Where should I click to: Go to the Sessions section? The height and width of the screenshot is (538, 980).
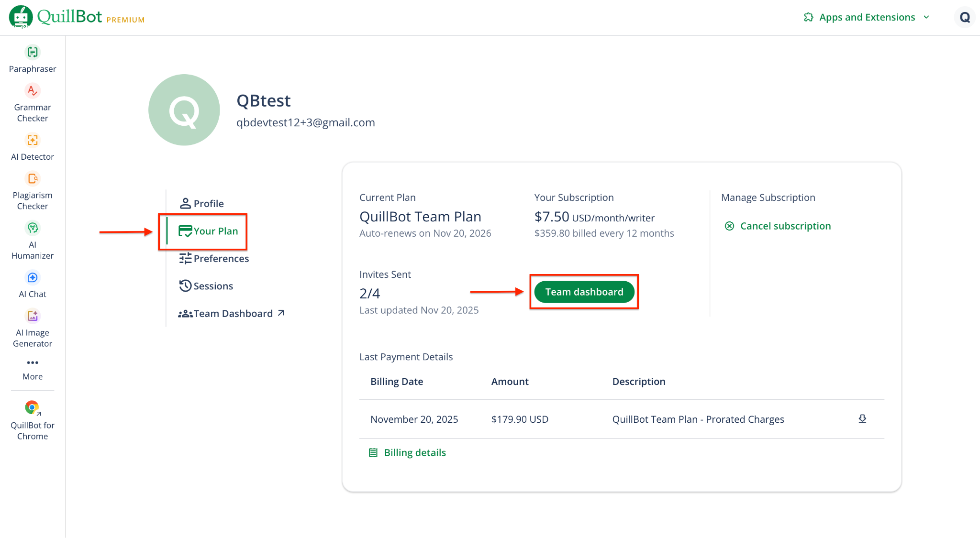[x=206, y=286]
